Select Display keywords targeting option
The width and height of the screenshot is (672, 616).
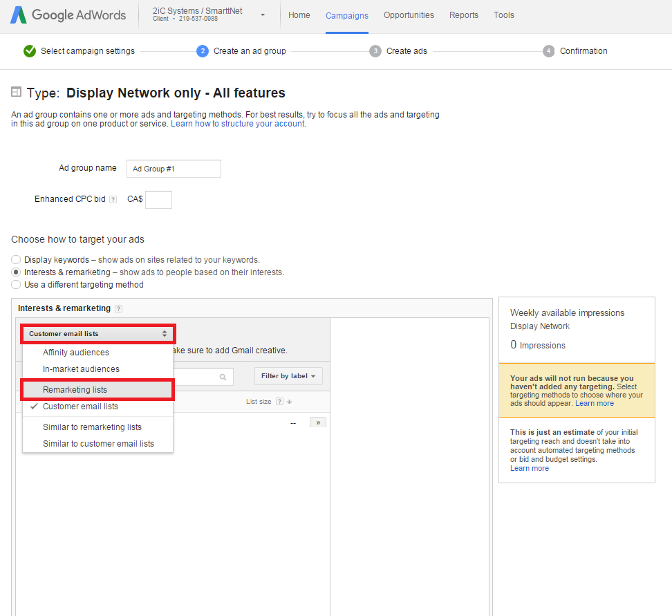click(16, 260)
